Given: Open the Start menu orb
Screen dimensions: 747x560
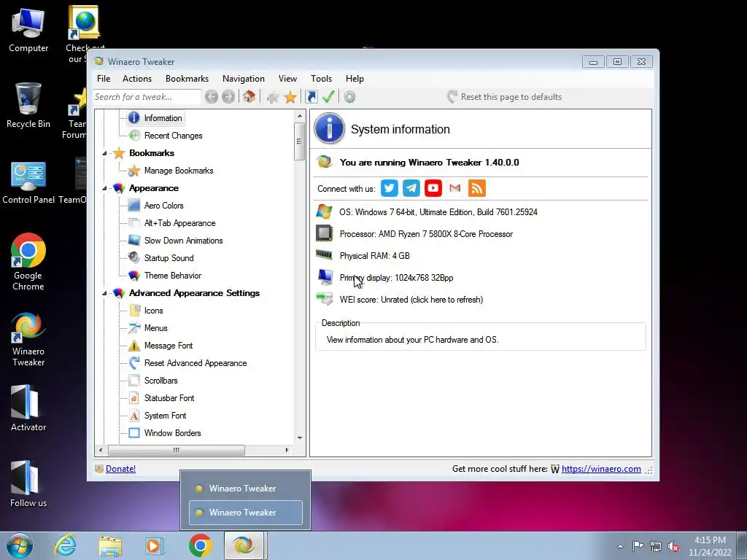Looking at the screenshot, I should tap(20, 545).
